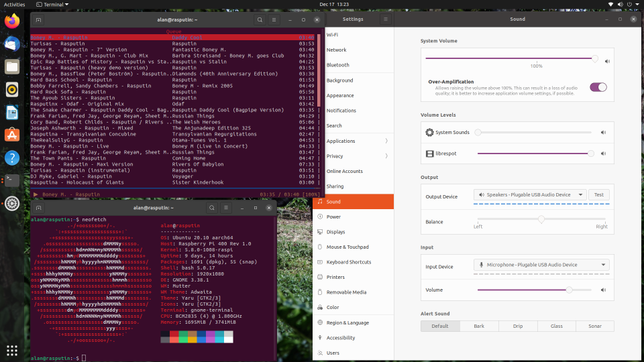Screen dimensions: 644x362
Task: Click the queue scrollbar in upper terminal
Action: pyautogui.click(x=319, y=70)
